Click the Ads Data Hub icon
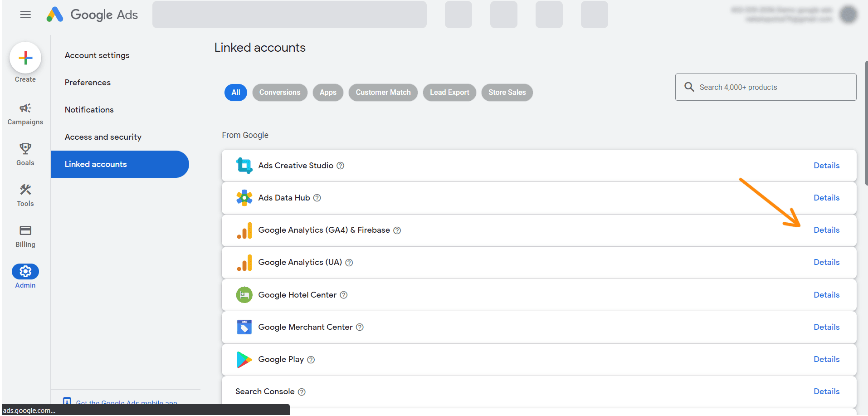The image size is (868, 416). (x=244, y=198)
